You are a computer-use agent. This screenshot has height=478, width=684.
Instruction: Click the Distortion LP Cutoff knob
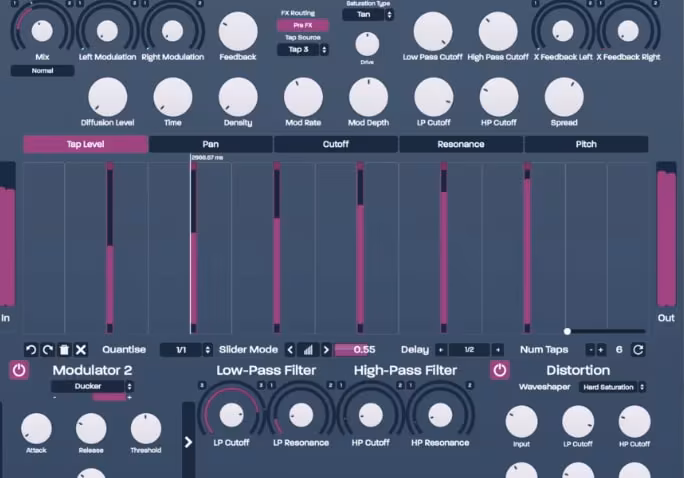click(x=578, y=422)
